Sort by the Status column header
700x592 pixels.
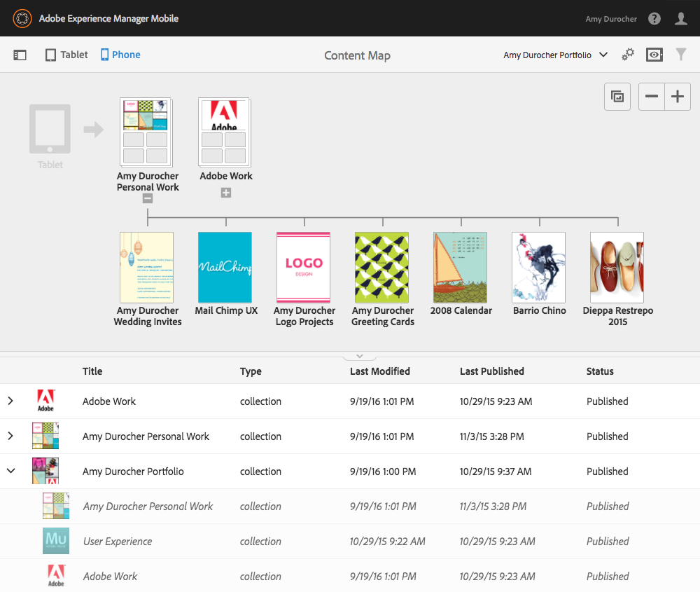click(600, 371)
